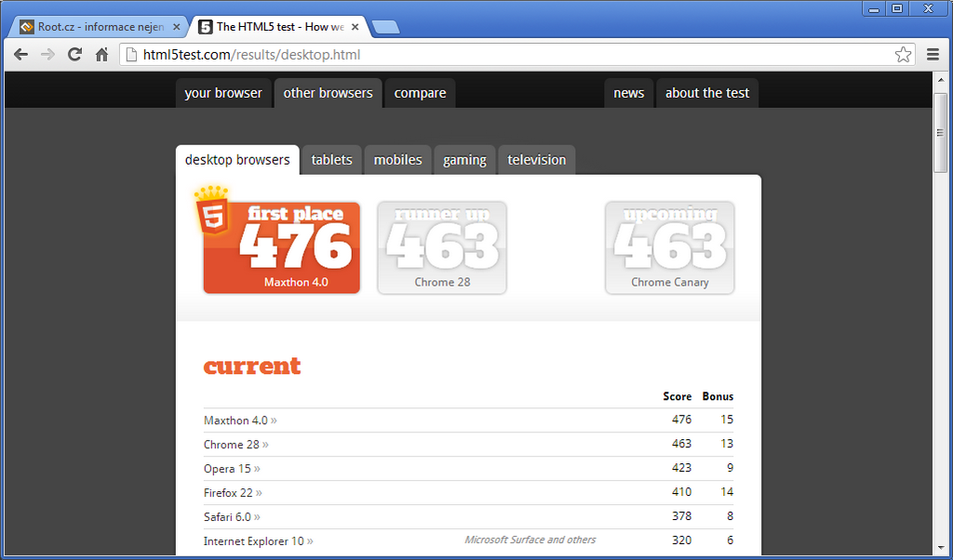This screenshot has width=953, height=560.
Task: Switch to the 'television' category tab
Action: pos(537,160)
